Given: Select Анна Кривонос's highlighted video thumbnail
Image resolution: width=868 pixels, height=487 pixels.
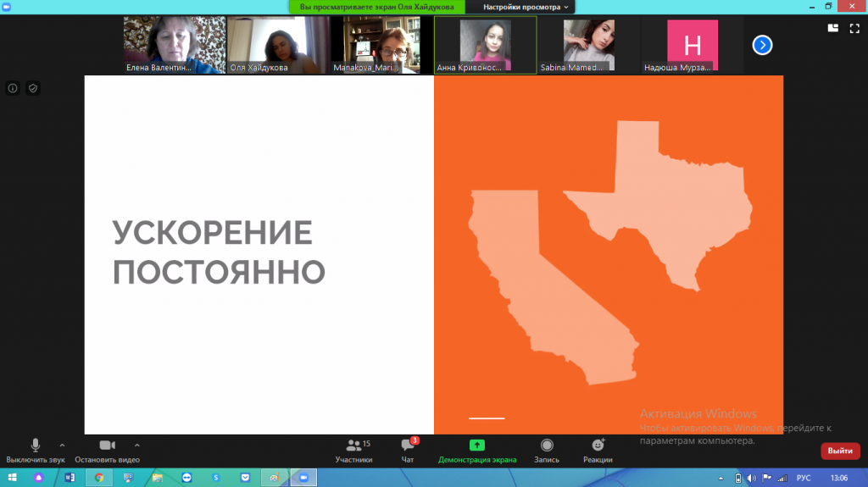Looking at the screenshot, I should point(485,45).
